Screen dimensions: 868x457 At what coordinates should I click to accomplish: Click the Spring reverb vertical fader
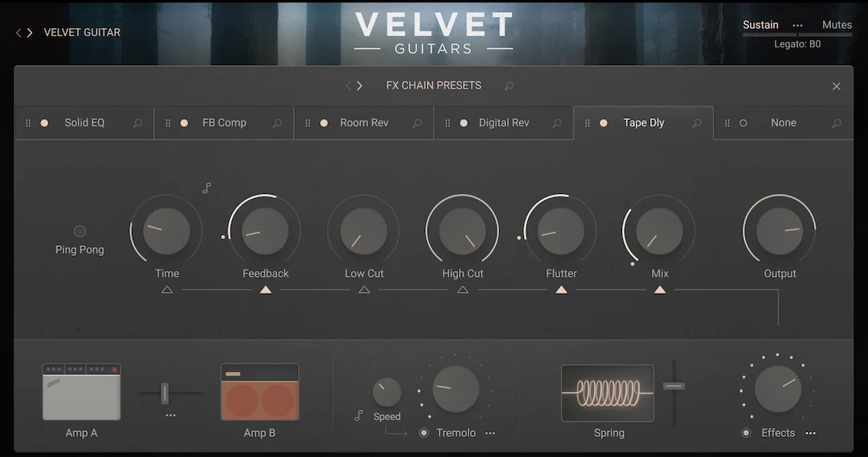[x=674, y=386]
